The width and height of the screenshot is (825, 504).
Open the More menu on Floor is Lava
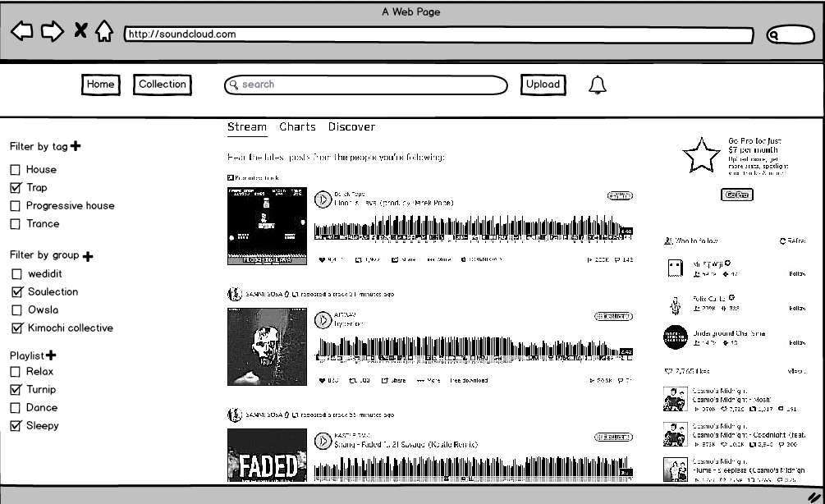(438, 260)
